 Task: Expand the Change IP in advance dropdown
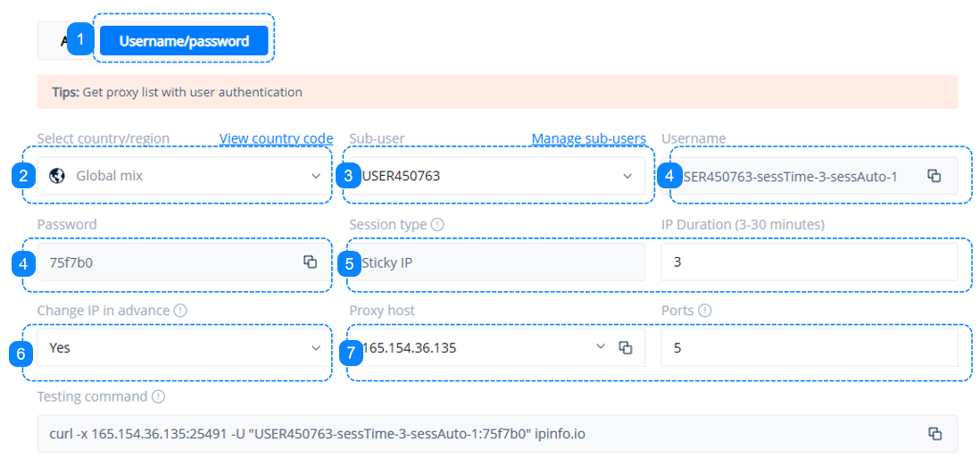316,347
